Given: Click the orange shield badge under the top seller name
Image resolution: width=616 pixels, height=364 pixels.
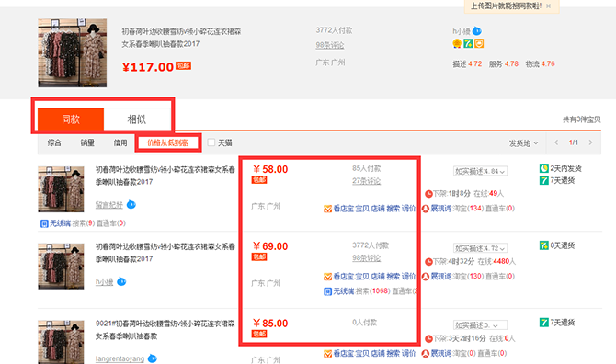Looking at the screenshot, I should pyautogui.click(x=479, y=43).
